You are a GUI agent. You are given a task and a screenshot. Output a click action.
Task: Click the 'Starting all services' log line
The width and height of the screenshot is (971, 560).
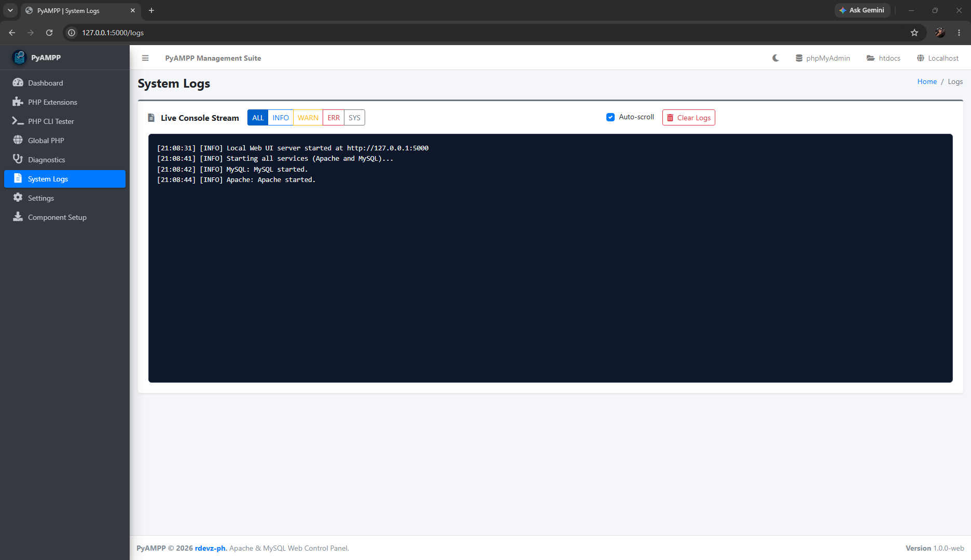pos(275,159)
